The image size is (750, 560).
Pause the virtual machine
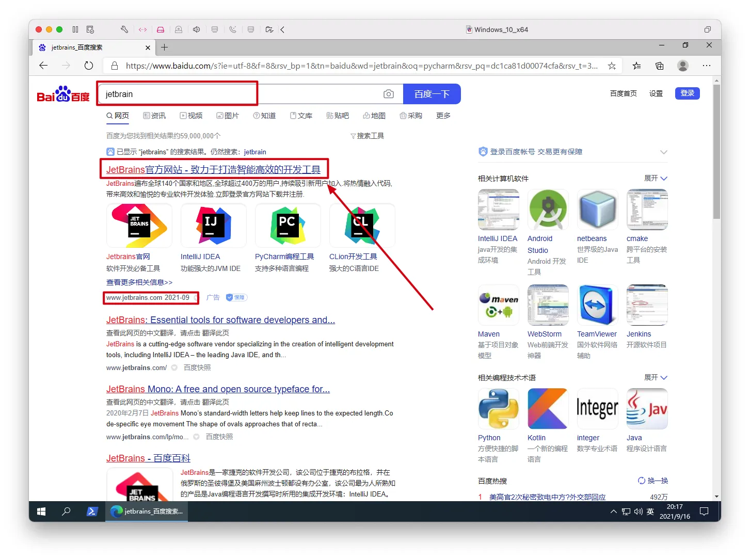tap(75, 29)
